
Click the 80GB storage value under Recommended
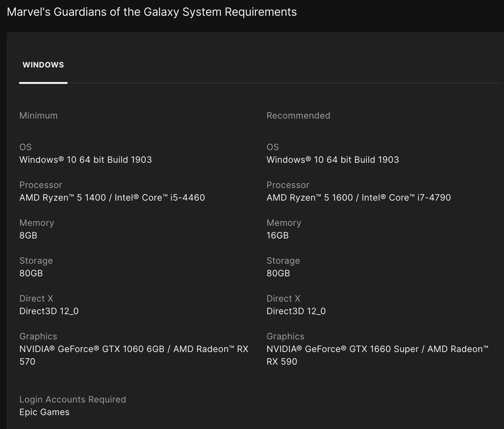point(278,273)
